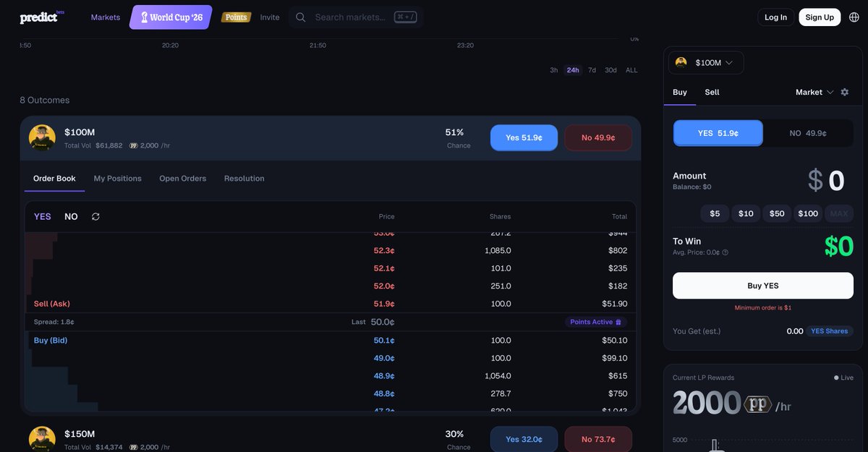Add $5 quick amount
This screenshot has height=452, width=868.
pyautogui.click(x=715, y=213)
